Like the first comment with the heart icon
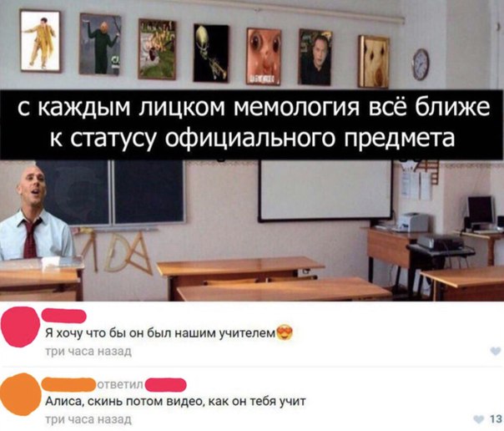Viewport: 504px width, 431px height. pyautogui.click(x=496, y=352)
